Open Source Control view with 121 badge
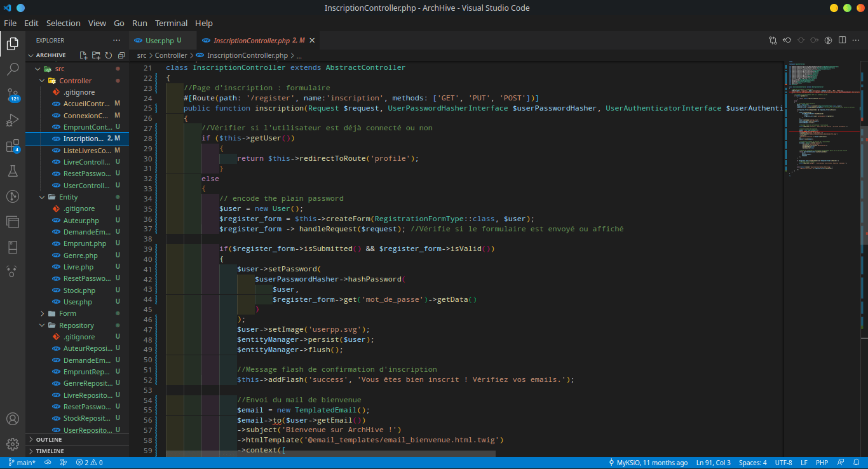The image size is (868, 469). click(13, 95)
